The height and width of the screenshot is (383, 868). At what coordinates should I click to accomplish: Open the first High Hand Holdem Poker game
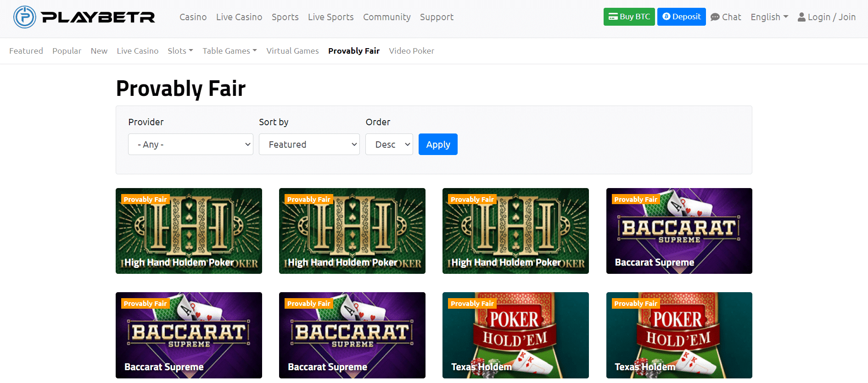(189, 231)
